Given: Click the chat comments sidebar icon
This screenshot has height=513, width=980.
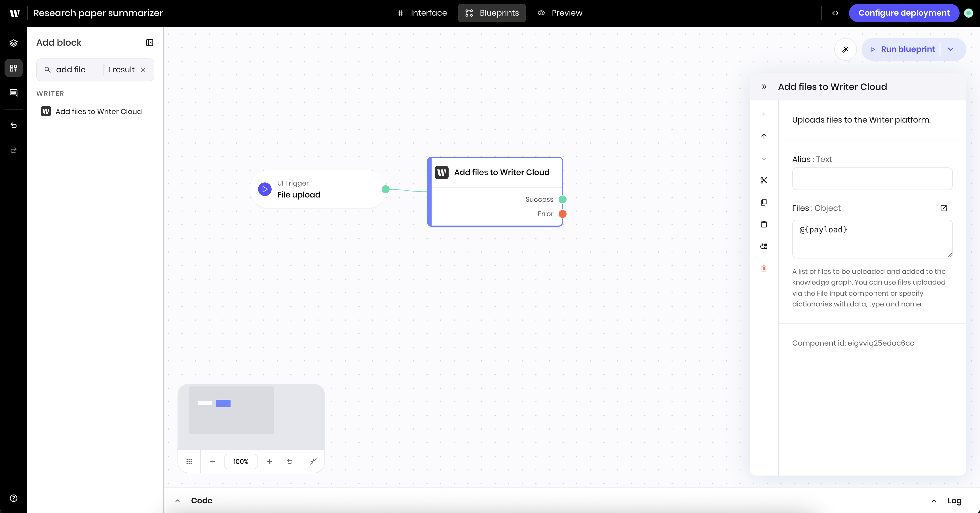Looking at the screenshot, I should (14, 93).
